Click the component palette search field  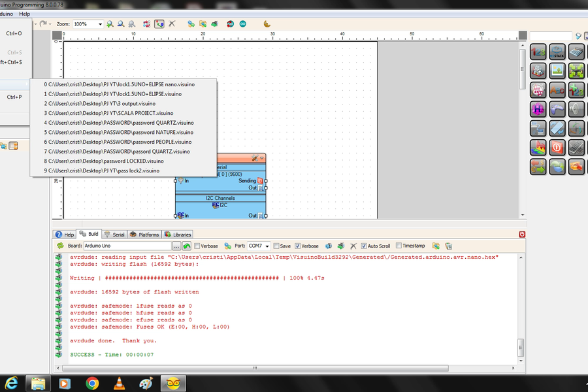point(551,36)
